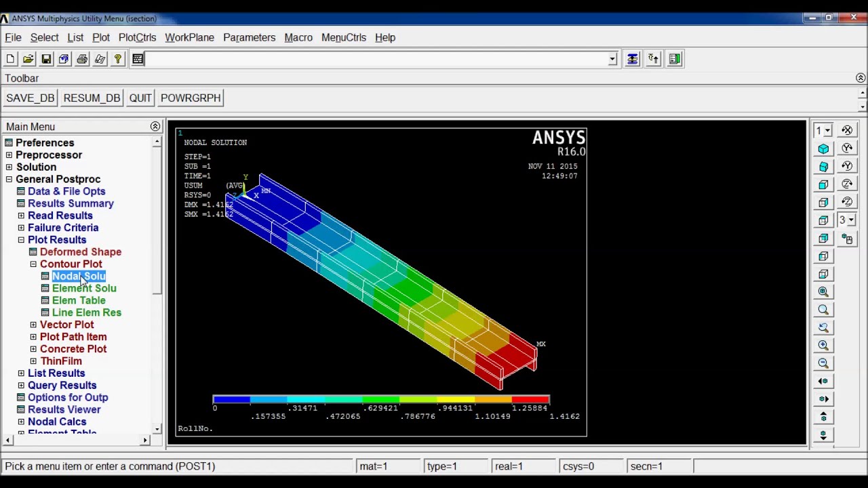Click the Reset Picking icon
868x488 pixels.
653,59
